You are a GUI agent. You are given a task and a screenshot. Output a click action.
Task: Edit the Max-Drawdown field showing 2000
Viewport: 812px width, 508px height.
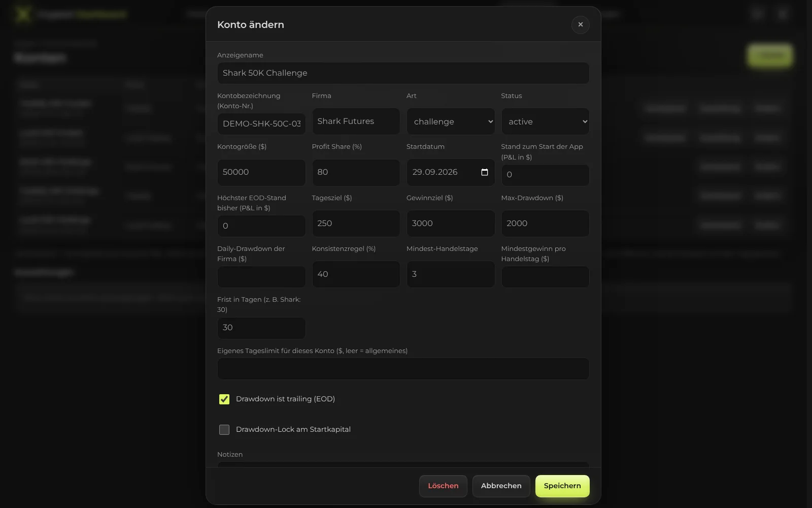coord(545,224)
